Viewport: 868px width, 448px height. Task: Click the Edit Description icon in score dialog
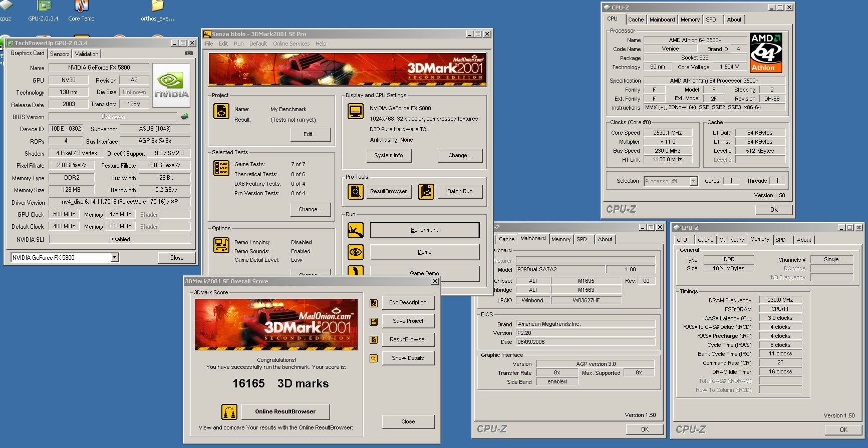point(374,303)
